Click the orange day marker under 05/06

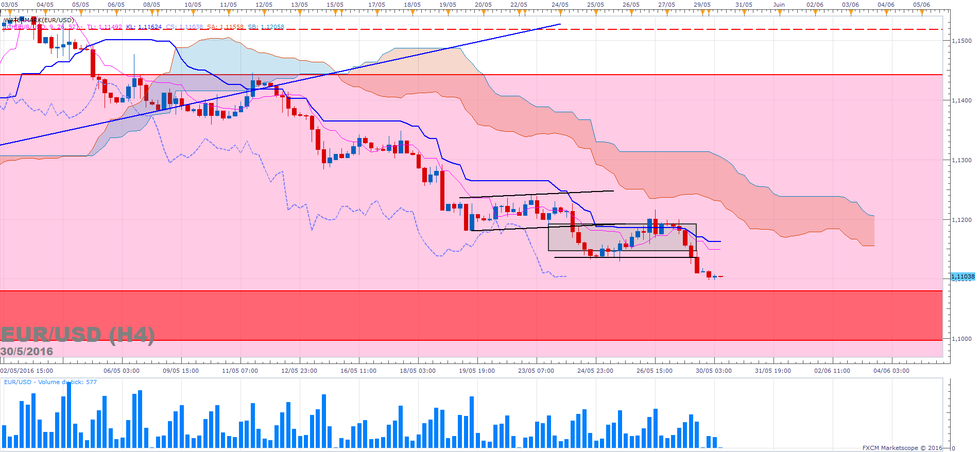coord(922,12)
